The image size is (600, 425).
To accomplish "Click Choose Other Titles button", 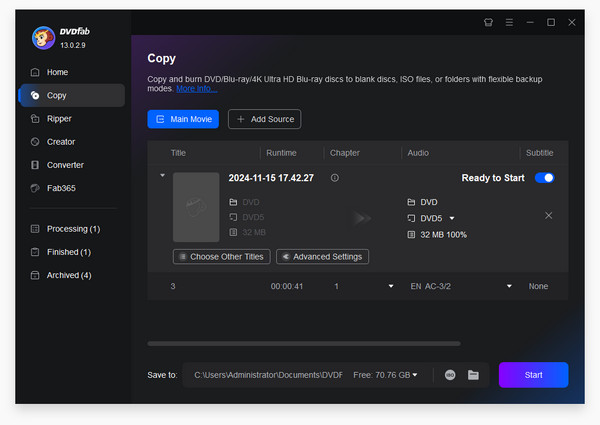I will coord(222,257).
